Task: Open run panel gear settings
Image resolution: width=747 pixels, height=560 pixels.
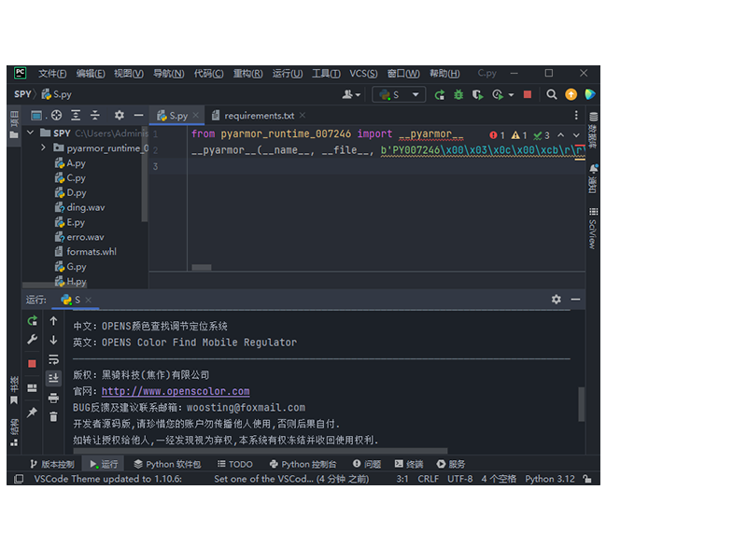Action: [x=556, y=300]
